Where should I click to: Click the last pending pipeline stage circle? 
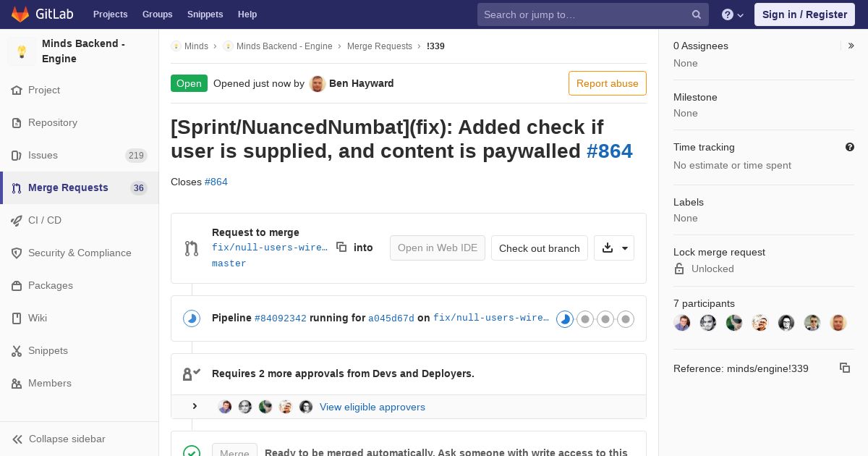click(x=626, y=318)
